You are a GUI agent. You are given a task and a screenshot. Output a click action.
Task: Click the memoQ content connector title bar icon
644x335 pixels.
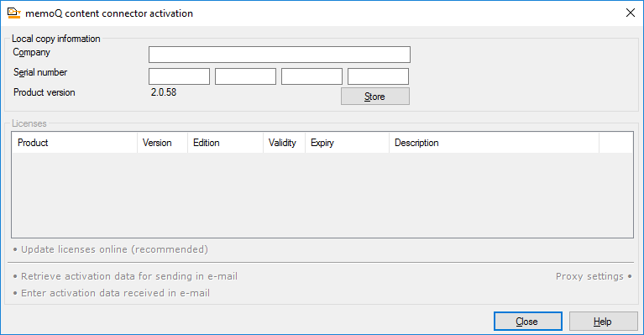(14, 13)
